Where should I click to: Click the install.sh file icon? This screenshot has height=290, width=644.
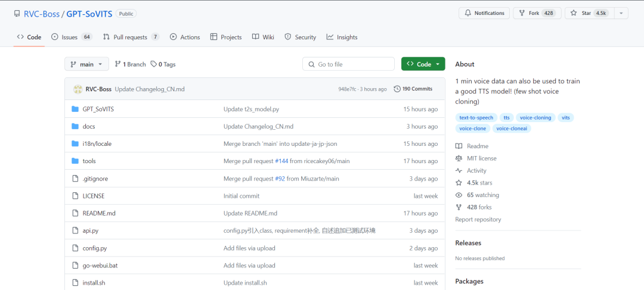tap(75, 283)
